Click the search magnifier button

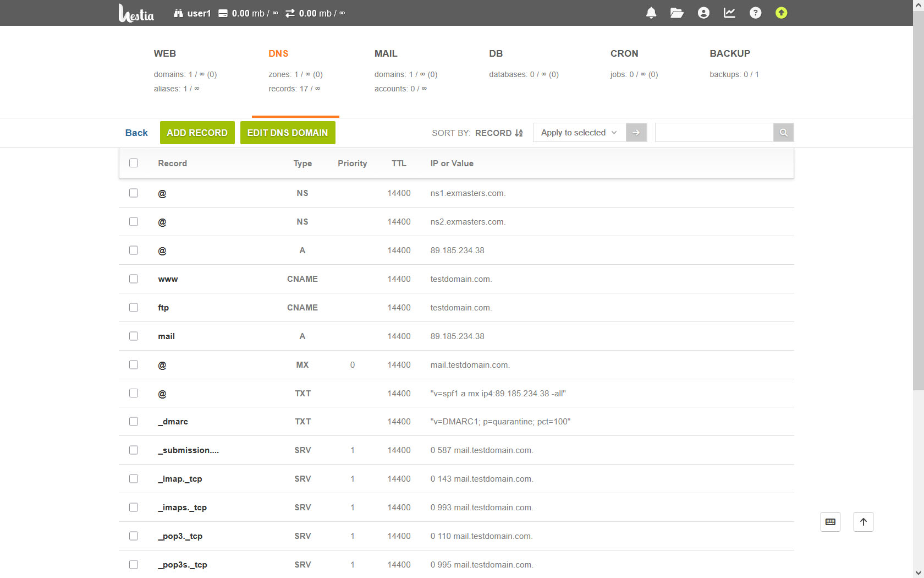[x=784, y=133]
